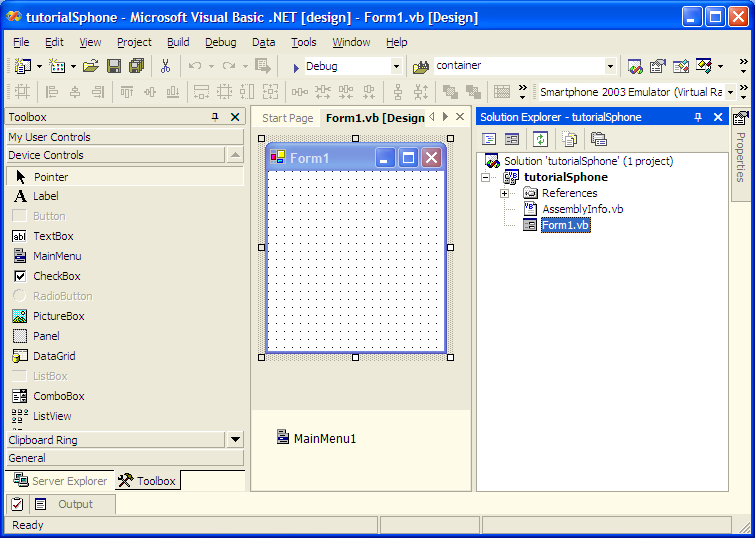Open the 'container' find combo box dropdown
The width and height of the screenshot is (755, 538).
[x=611, y=66]
